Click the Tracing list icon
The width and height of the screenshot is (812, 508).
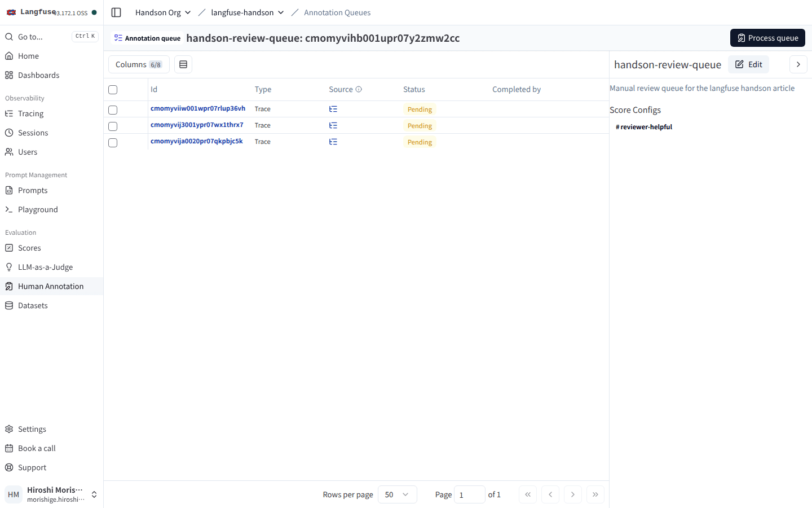[x=9, y=113]
